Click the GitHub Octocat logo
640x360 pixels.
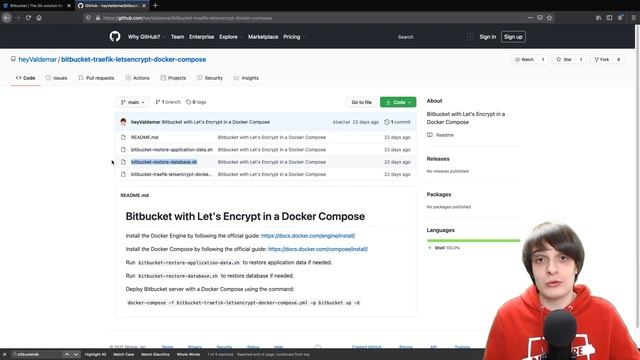[x=115, y=37]
